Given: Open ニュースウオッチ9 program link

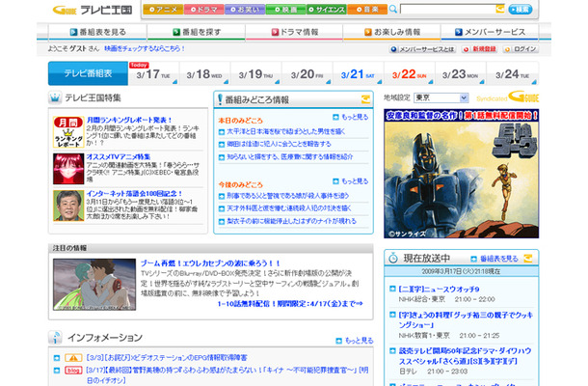Looking at the screenshot, I should point(439,289).
